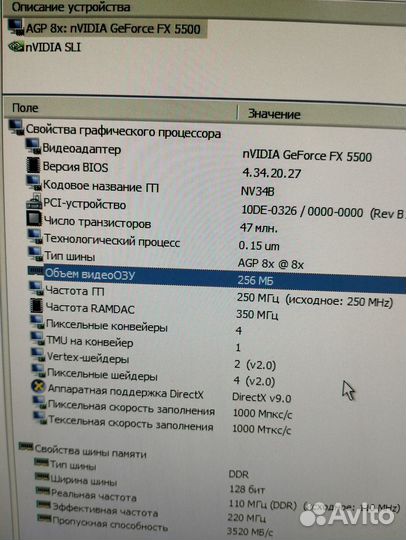Click the texel rate value '1000 Мткс/с'
This screenshot has height=540, width=406.
point(262,429)
